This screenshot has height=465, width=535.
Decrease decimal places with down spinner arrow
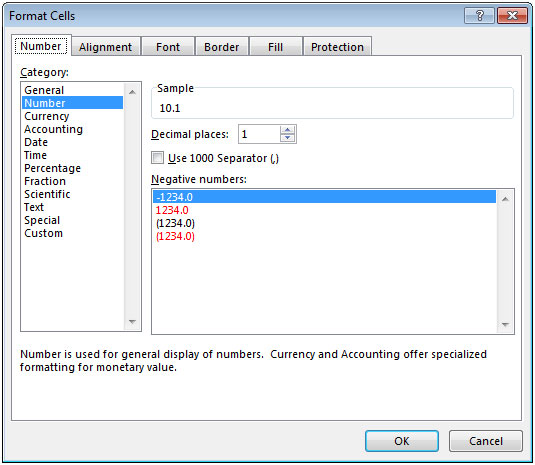287,138
